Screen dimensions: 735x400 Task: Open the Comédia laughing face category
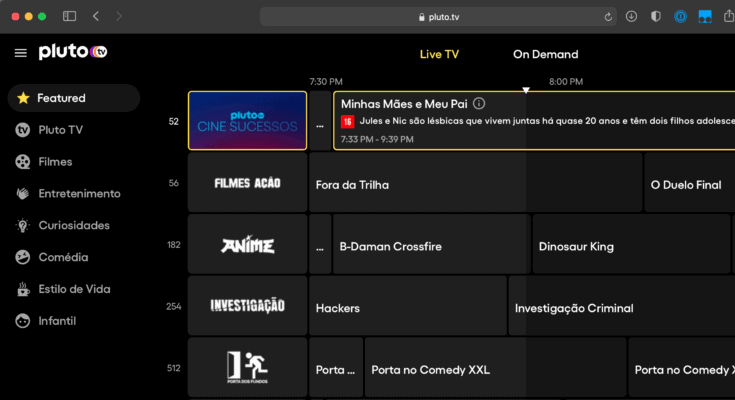[x=52, y=257]
